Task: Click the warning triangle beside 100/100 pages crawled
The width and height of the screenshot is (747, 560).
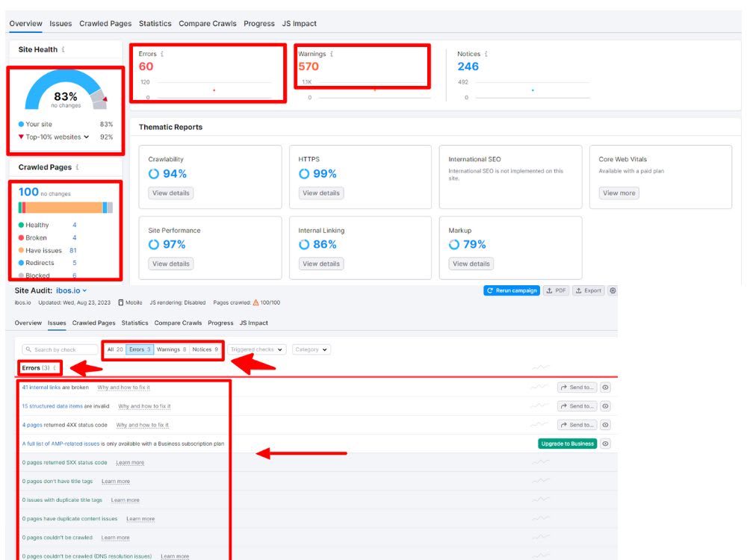Action: tap(255, 302)
